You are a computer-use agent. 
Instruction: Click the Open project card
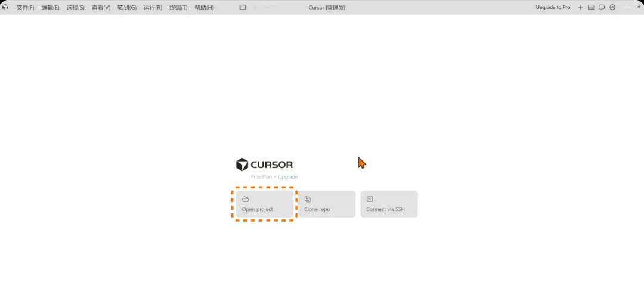[x=265, y=204]
